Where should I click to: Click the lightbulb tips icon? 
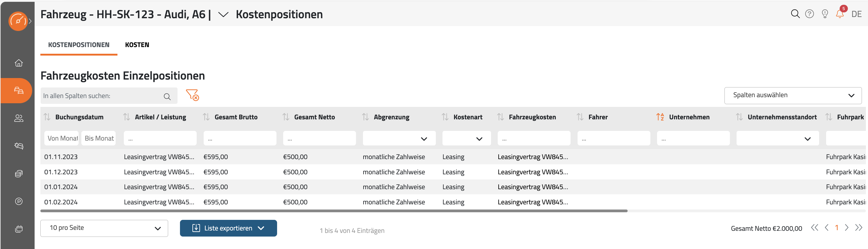tap(825, 14)
